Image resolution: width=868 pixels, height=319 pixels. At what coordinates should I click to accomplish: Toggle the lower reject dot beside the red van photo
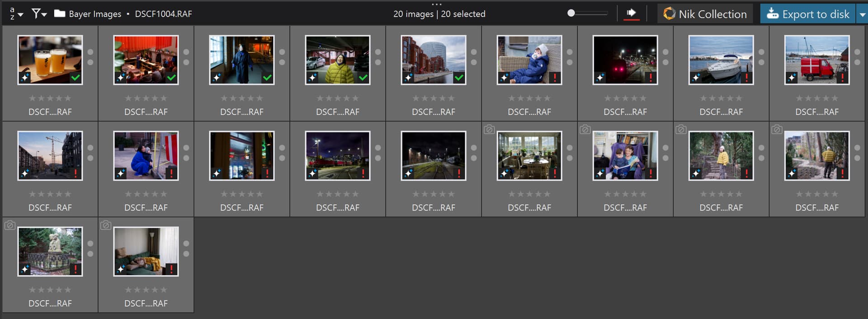[x=857, y=62]
